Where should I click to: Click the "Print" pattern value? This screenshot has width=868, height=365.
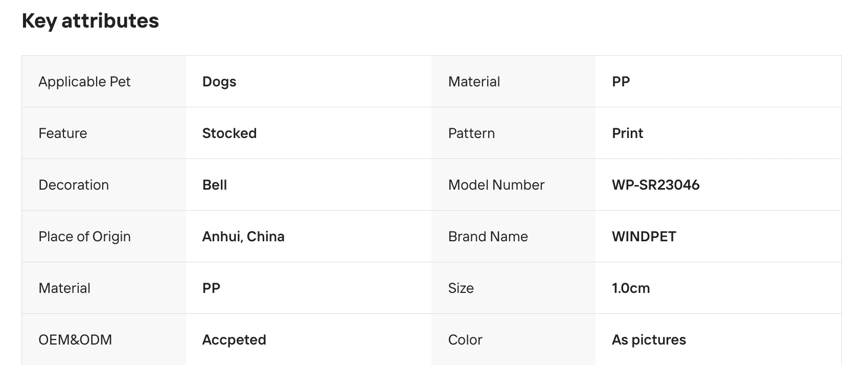pyautogui.click(x=627, y=133)
